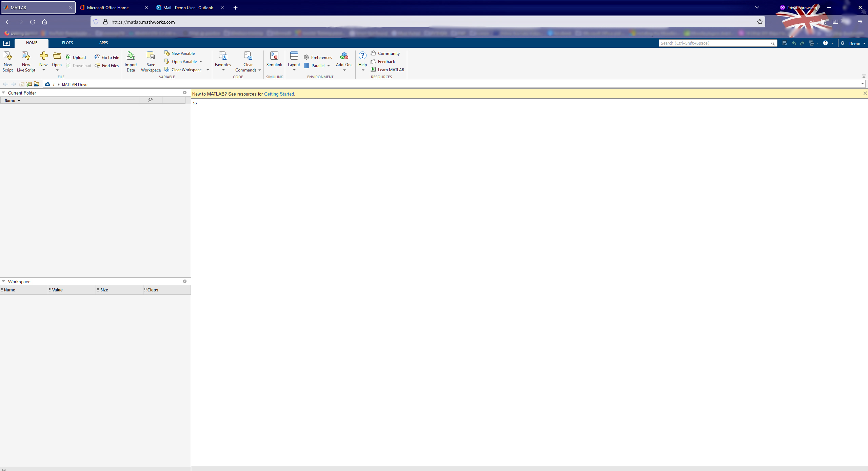Click the New Live Script icon
The height and width of the screenshot is (471, 868).
tap(26, 56)
